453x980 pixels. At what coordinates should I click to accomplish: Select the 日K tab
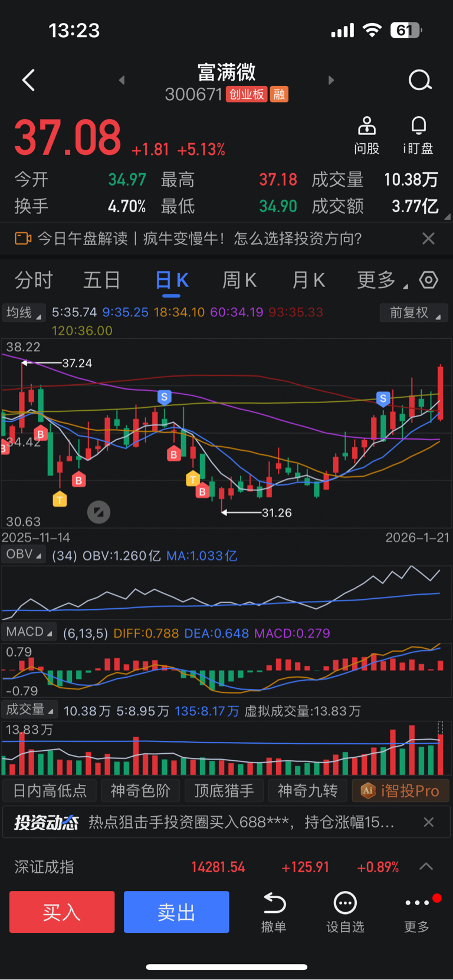click(172, 281)
